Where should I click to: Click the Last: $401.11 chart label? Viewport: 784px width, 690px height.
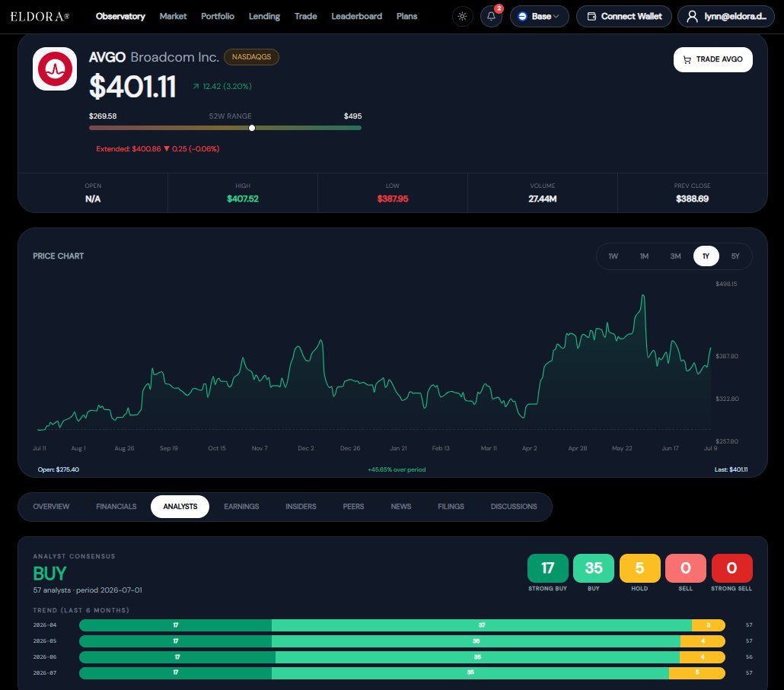[x=731, y=469]
